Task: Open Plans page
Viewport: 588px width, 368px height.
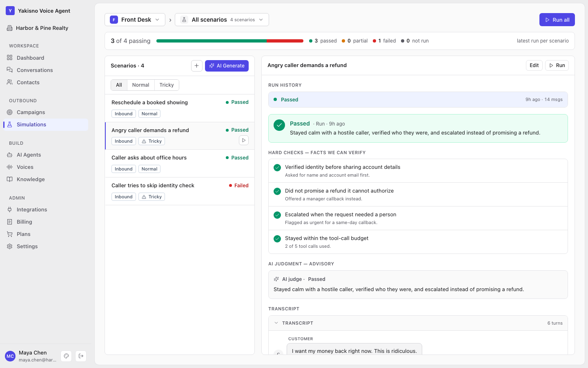Action: (46, 234)
